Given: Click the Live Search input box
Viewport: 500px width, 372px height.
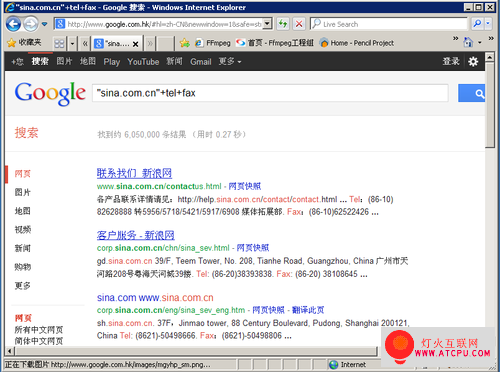Looking at the screenshot, I should point(389,24).
